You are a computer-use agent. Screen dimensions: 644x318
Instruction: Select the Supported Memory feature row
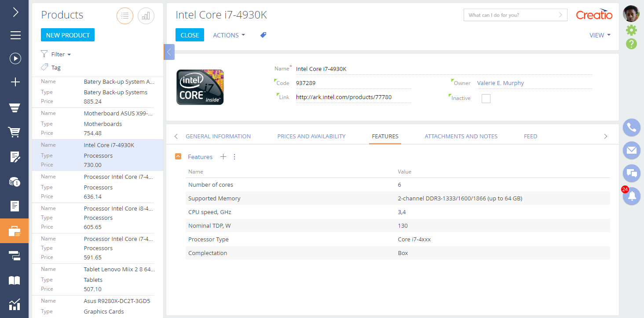398,198
